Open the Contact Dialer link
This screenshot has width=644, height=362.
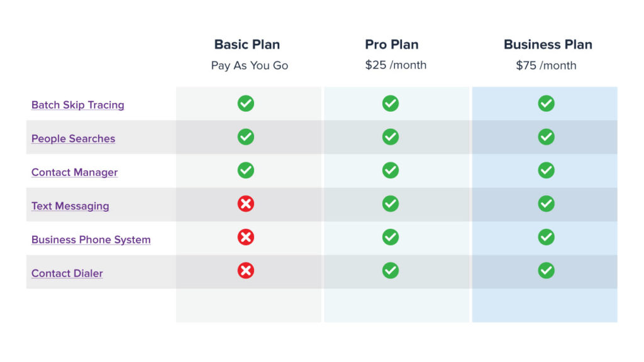coord(67,273)
